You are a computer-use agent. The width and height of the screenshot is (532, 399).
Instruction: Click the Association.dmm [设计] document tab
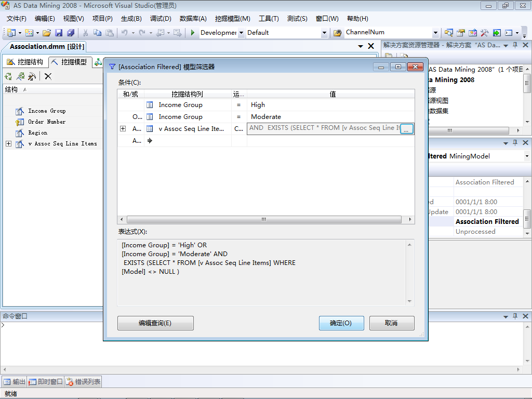(x=47, y=46)
